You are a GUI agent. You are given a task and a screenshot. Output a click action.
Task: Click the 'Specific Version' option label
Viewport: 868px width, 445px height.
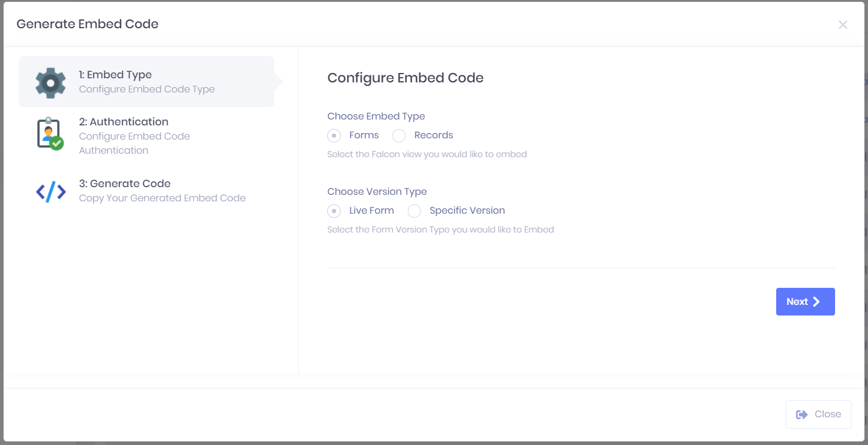coord(467,211)
